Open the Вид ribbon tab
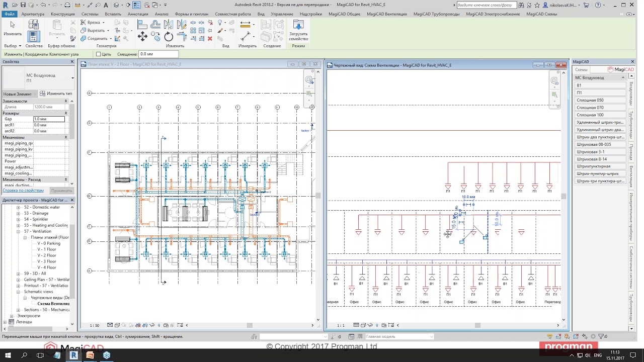The width and height of the screenshot is (644, 362). pos(261,14)
